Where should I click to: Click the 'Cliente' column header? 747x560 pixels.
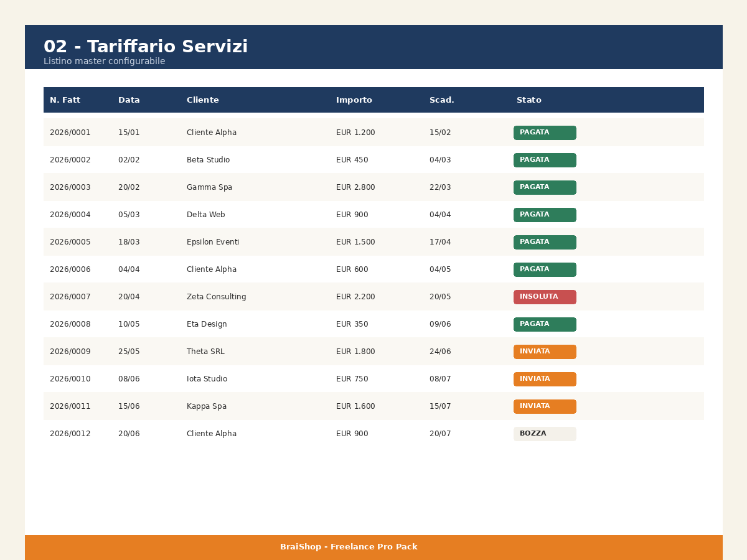[203, 100]
